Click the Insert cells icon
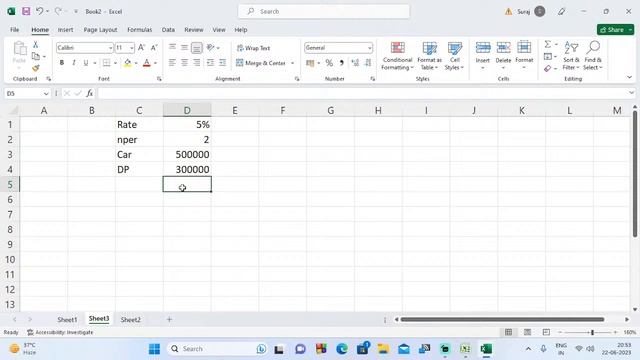The width and height of the screenshot is (640, 360). 483,48
